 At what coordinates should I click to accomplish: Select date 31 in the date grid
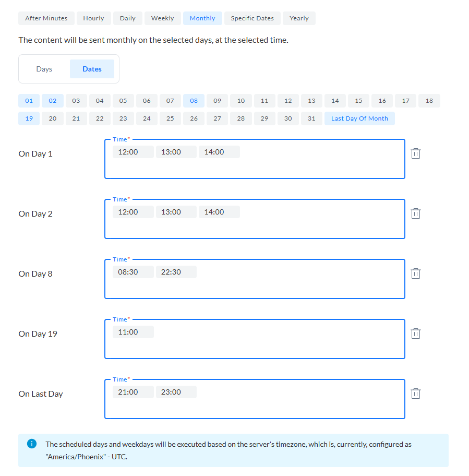[311, 118]
